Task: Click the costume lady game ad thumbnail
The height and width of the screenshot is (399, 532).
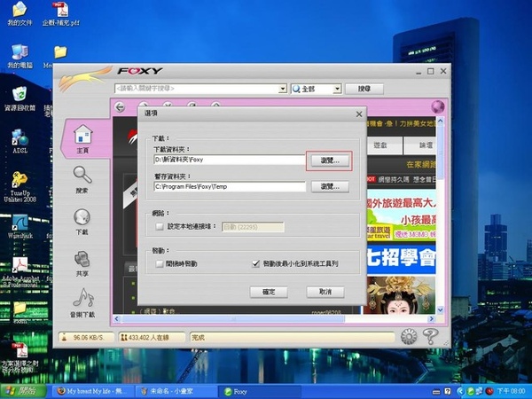Action: [400, 295]
